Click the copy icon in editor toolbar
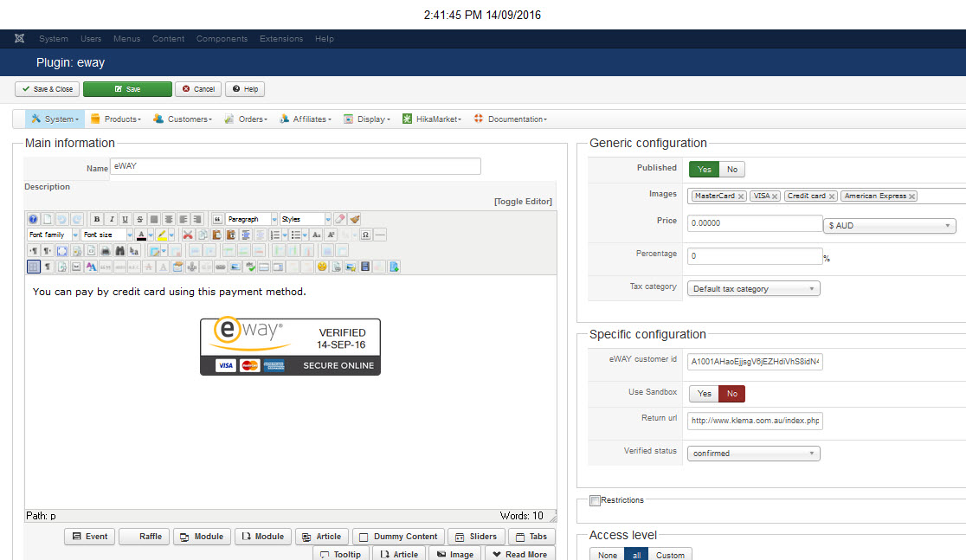This screenshot has height=560, width=966. pyautogui.click(x=202, y=235)
